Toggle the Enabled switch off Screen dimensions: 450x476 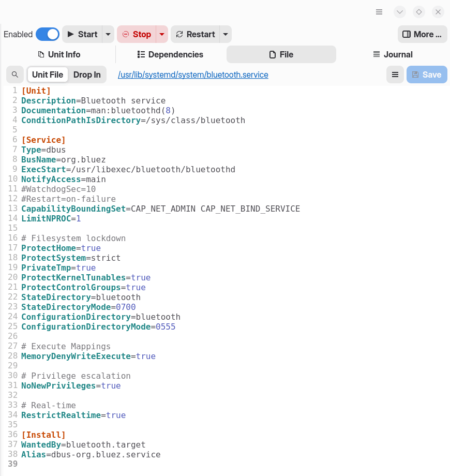pyautogui.click(x=48, y=34)
